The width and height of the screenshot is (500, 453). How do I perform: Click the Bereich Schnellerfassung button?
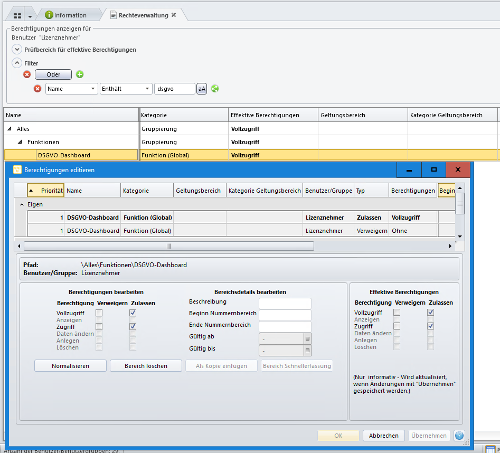297,366
